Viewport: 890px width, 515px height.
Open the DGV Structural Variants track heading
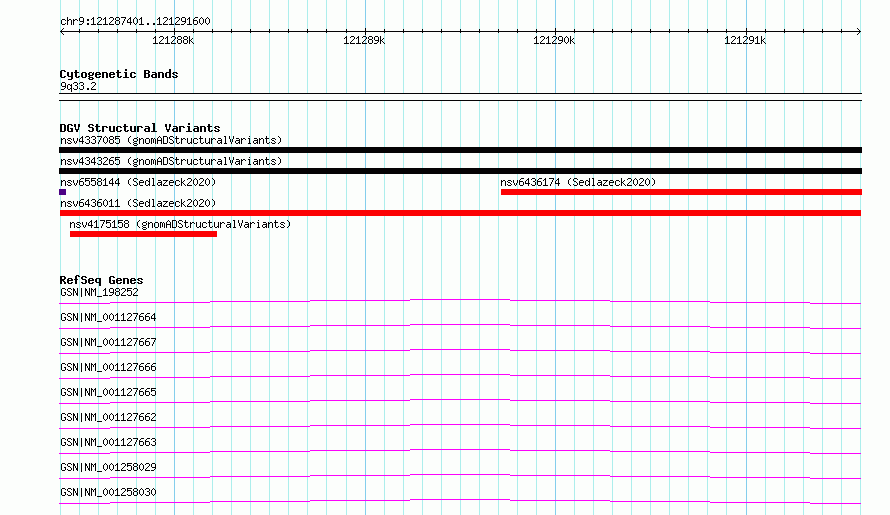coord(140,128)
